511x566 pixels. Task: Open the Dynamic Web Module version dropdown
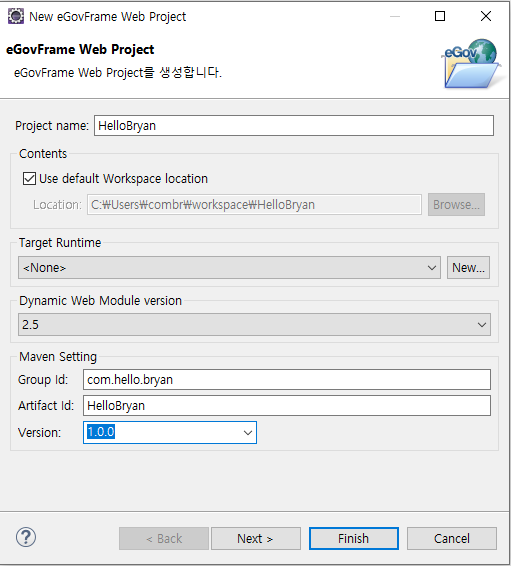254,325
